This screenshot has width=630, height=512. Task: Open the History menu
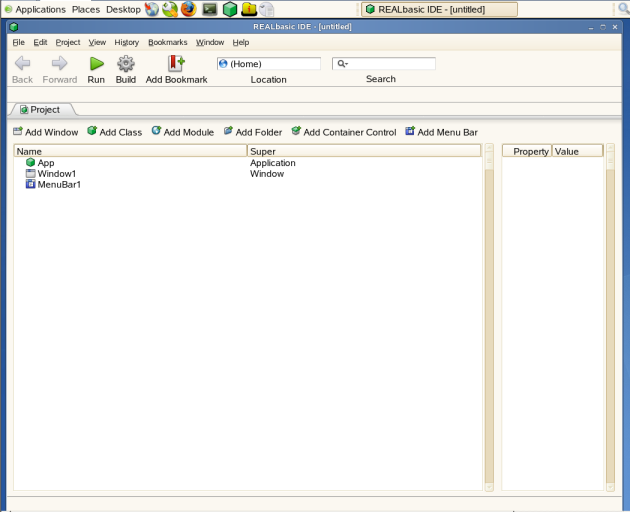coord(127,42)
